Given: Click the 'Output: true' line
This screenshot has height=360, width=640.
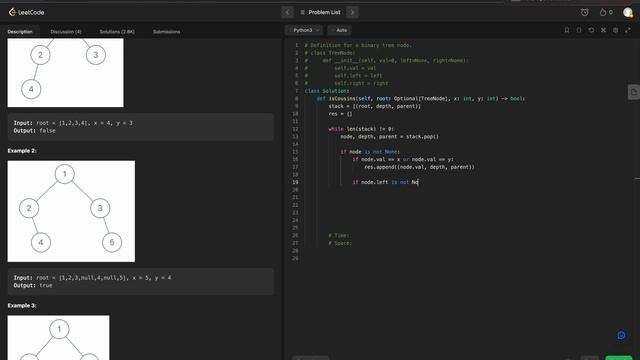Looking at the screenshot, I should [x=33, y=285].
